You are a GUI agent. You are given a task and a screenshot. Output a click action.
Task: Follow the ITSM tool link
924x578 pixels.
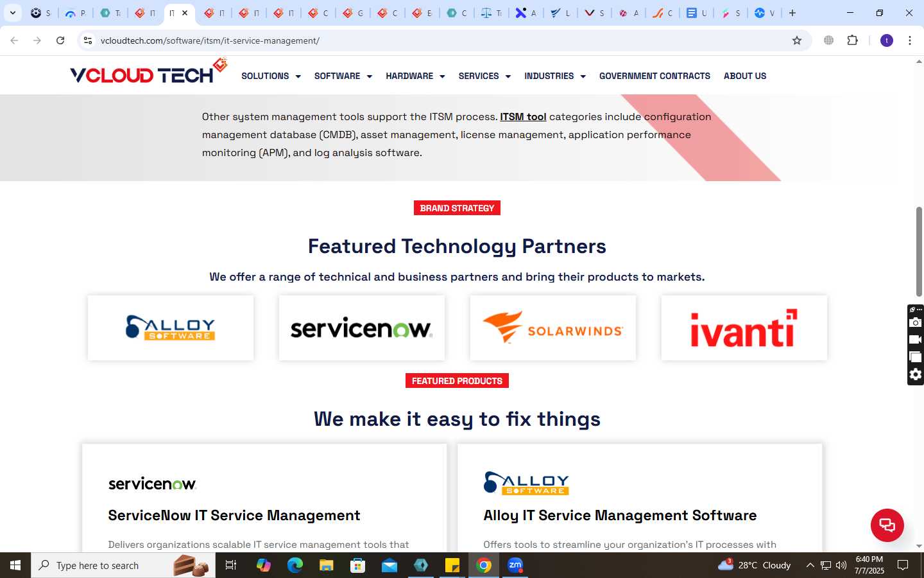click(x=523, y=117)
